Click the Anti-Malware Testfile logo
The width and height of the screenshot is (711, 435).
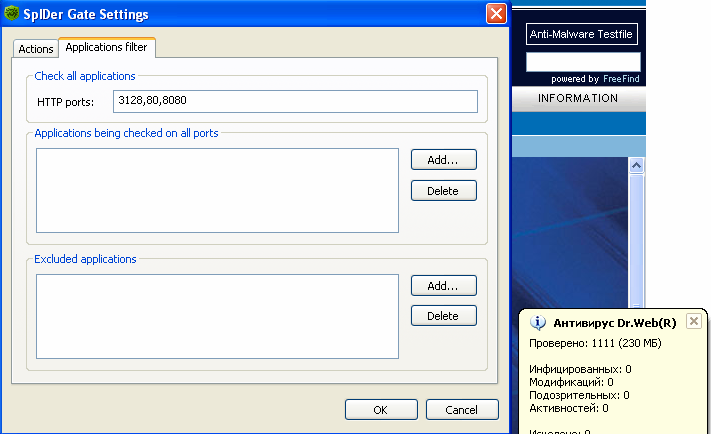pos(581,34)
